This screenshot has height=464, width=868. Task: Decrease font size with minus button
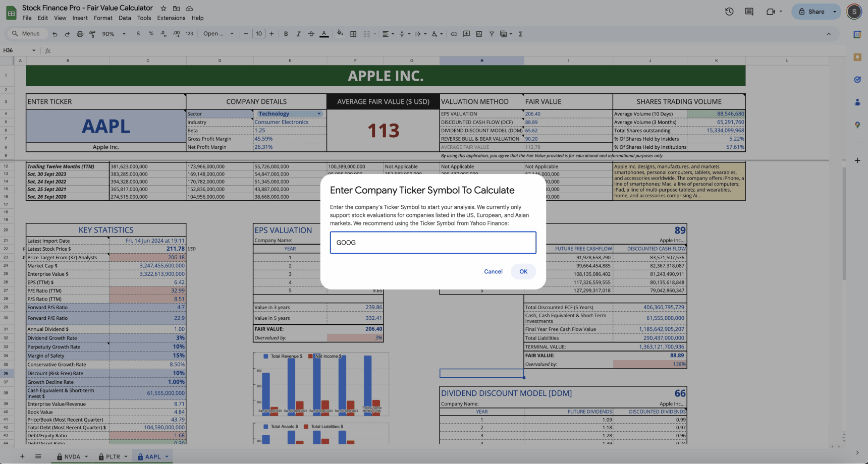pos(246,34)
